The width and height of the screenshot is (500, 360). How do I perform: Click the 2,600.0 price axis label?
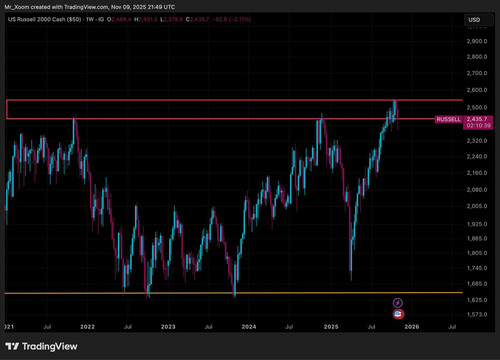point(477,90)
